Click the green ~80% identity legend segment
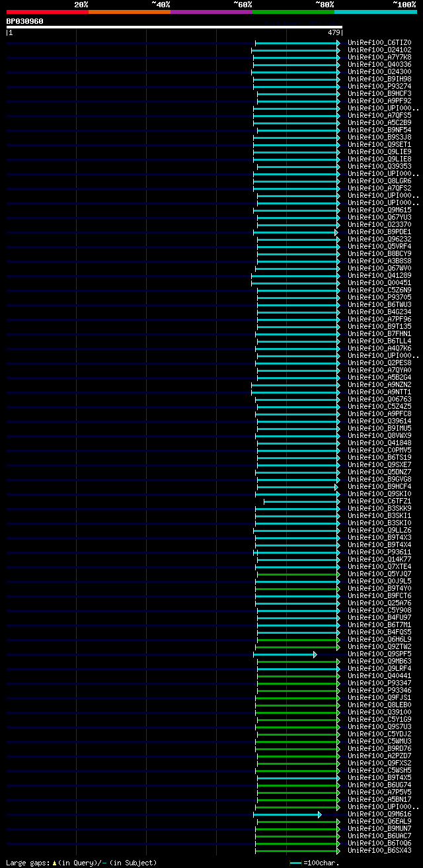 click(293, 11)
